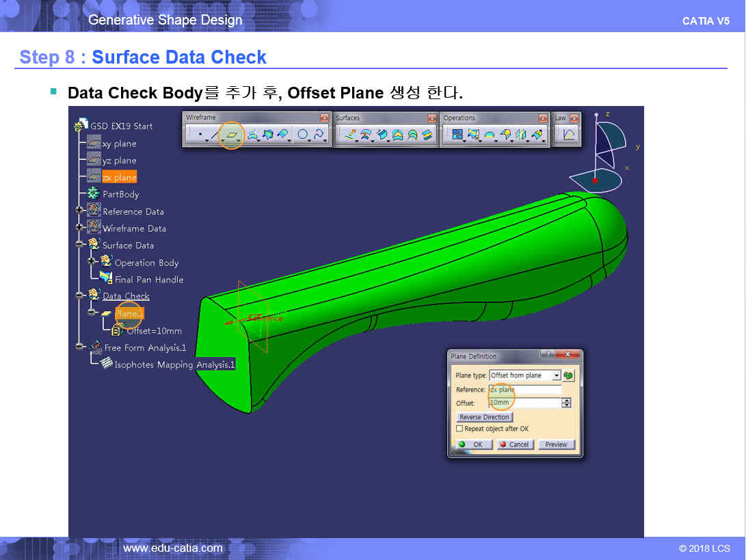Click the Extrude icon in Surfaces toolbar
This screenshot has height=560, width=746.
350,135
